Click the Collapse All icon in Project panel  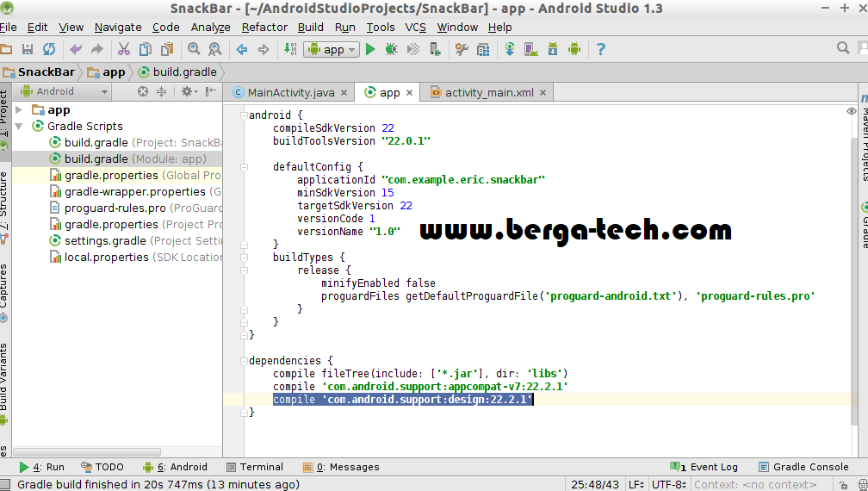pyautogui.click(x=161, y=91)
